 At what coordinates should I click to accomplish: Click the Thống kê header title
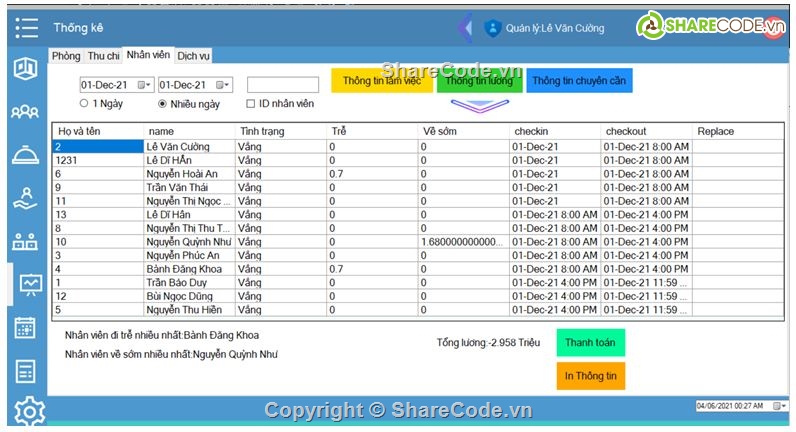coord(78,28)
